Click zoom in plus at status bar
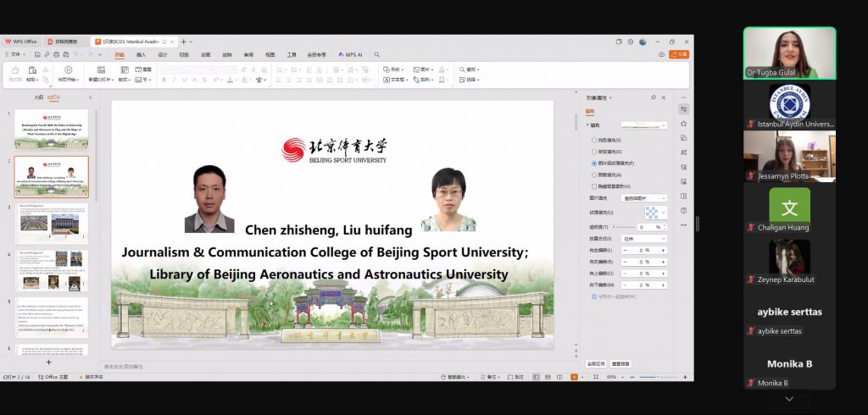This screenshot has width=868, height=415. point(685,377)
